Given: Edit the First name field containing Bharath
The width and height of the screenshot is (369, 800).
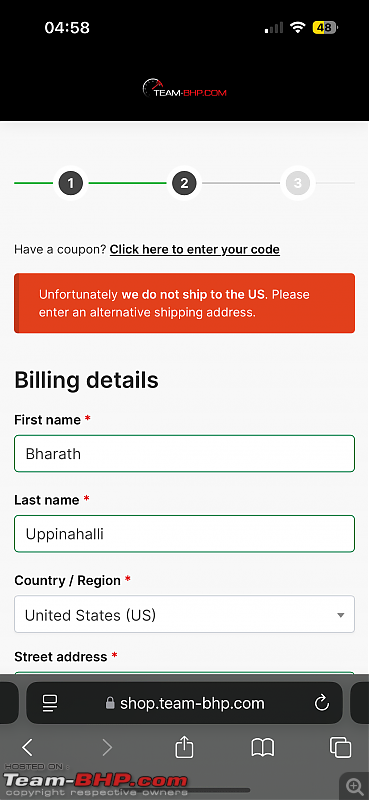Looking at the screenshot, I should point(184,454).
